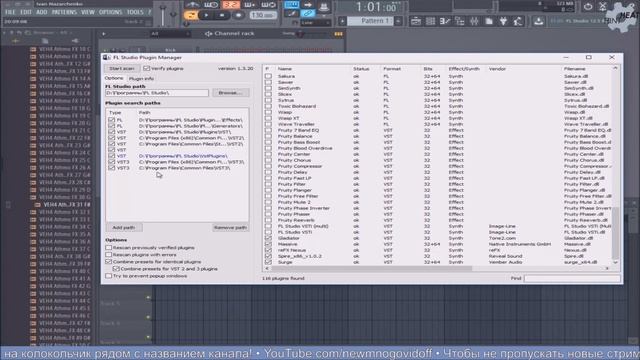Screen dimensions: 640x360
Task: Click the arrow scroll-follow icon
Action: 308,5
